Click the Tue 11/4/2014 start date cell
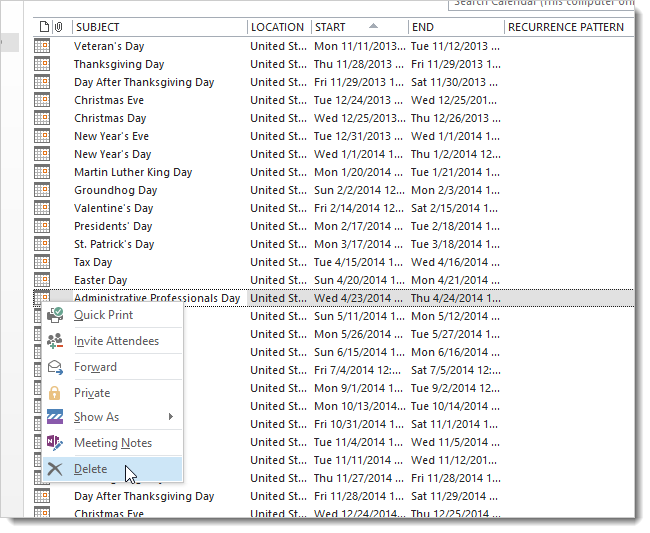The width and height of the screenshot is (650, 533). pyautogui.click(x=358, y=442)
